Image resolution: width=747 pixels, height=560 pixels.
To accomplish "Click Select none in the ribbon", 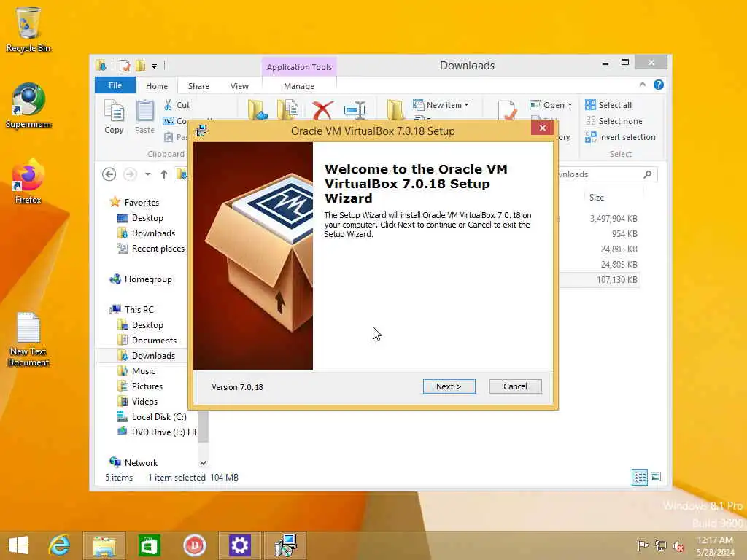I will (x=614, y=121).
